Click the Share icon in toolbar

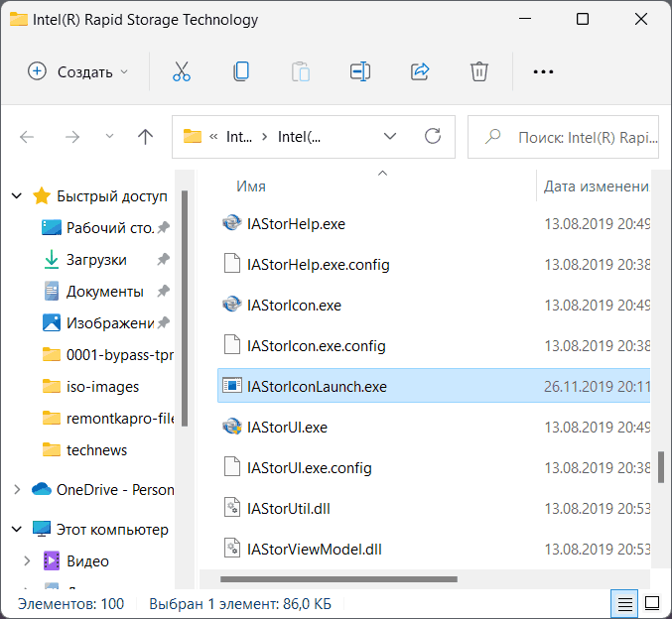pos(420,71)
